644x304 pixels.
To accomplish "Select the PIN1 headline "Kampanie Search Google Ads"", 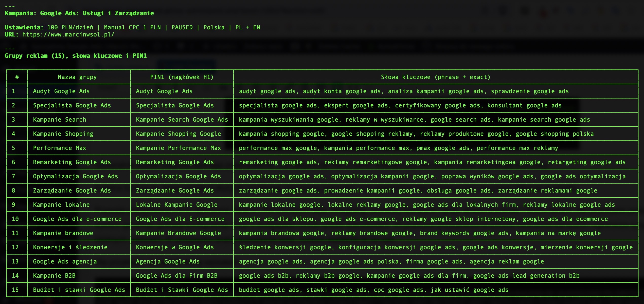I will point(182,120).
